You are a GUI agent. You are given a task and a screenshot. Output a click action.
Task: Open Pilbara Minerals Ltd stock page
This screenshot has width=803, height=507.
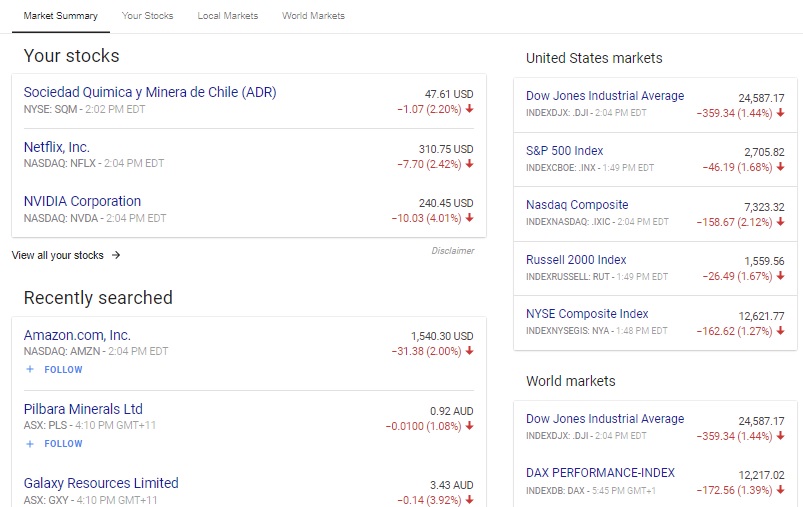click(83, 409)
